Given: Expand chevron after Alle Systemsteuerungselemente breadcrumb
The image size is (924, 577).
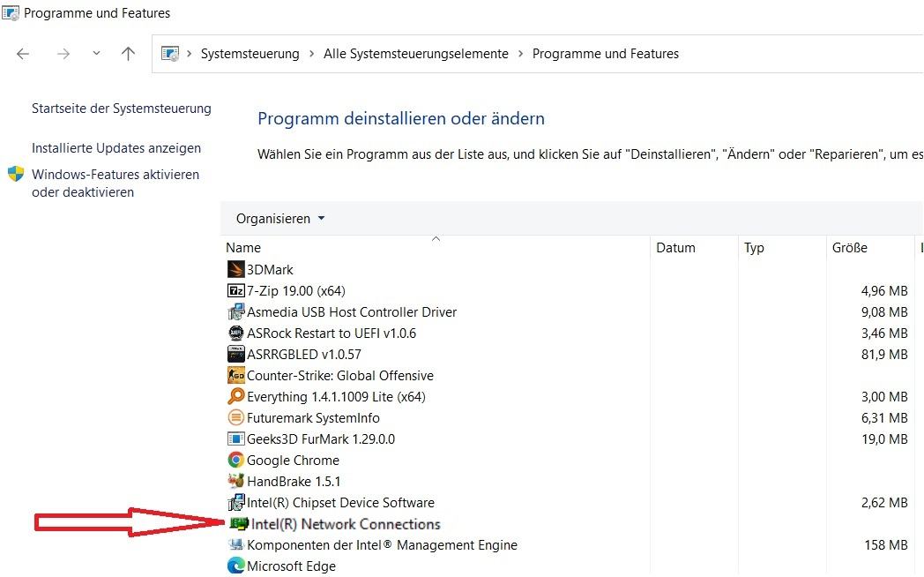Looking at the screenshot, I should point(520,54).
